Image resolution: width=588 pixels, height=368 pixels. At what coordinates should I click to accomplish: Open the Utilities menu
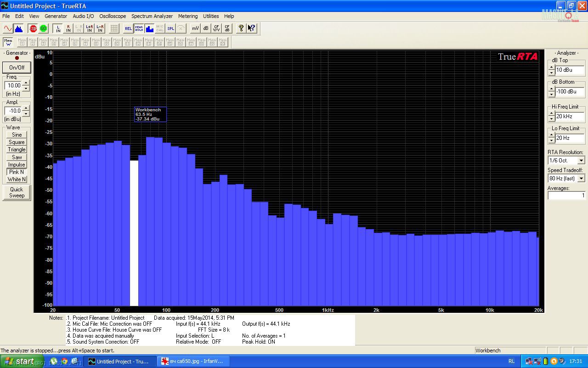211,16
